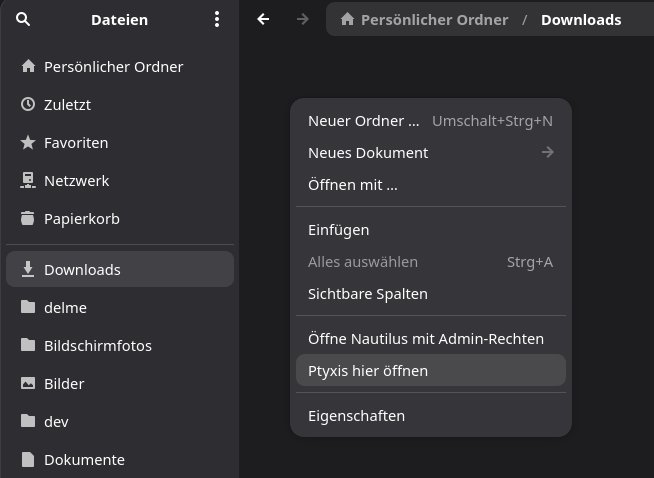Select Neuer Ordner from context menu
This screenshot has width=654, height=478.
[364, 121]
